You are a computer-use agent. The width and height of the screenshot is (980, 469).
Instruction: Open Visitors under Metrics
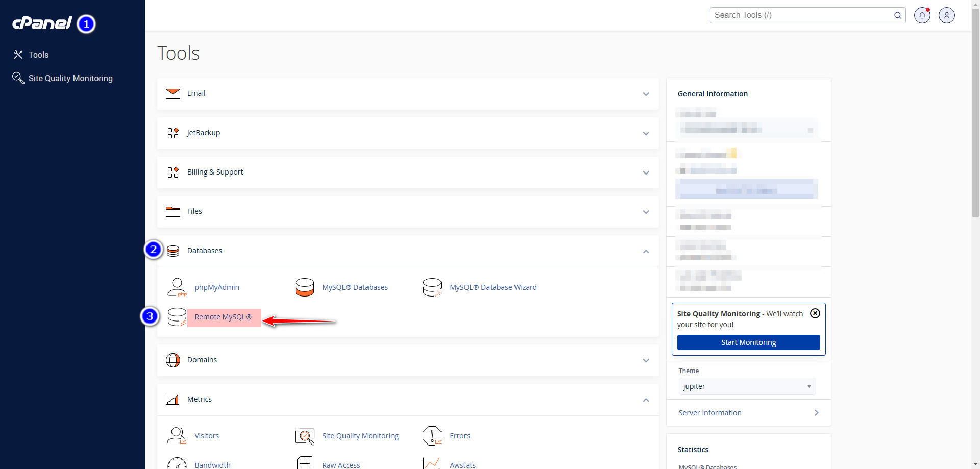pos(206,436)
